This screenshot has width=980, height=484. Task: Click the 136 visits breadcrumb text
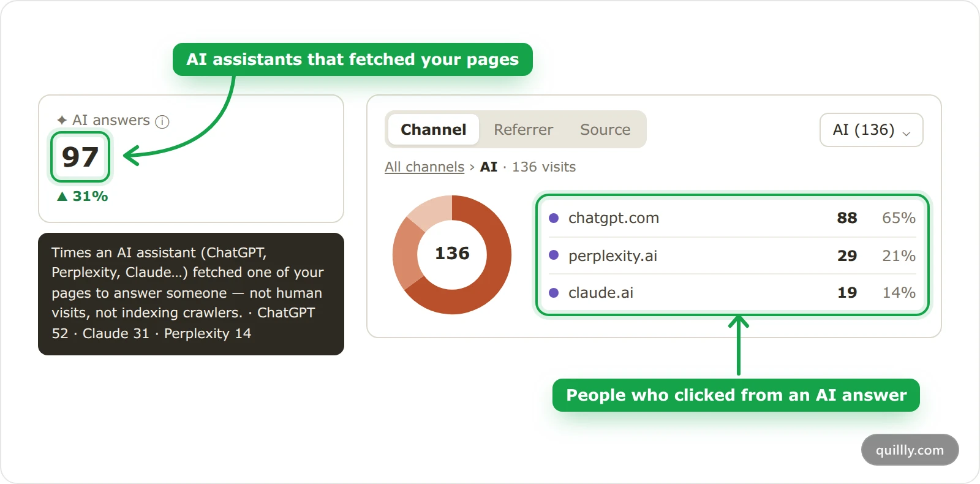click(544, 167)
